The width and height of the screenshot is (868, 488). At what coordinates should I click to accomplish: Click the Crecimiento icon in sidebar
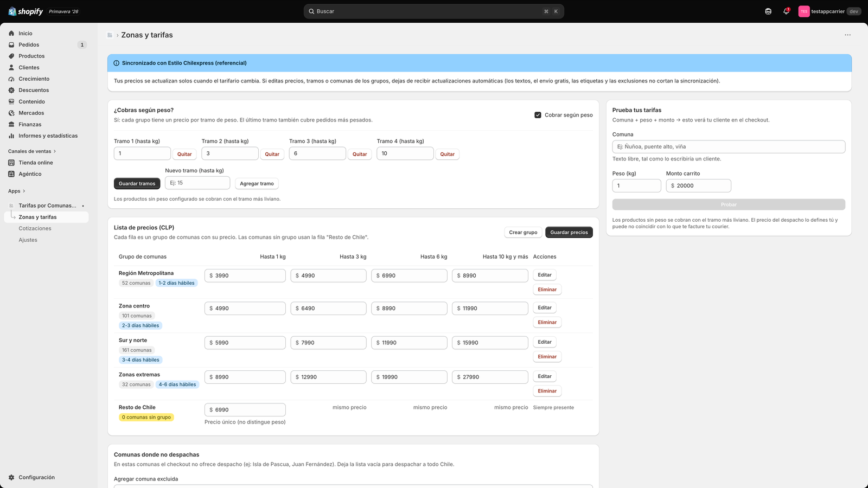point(11,79)
